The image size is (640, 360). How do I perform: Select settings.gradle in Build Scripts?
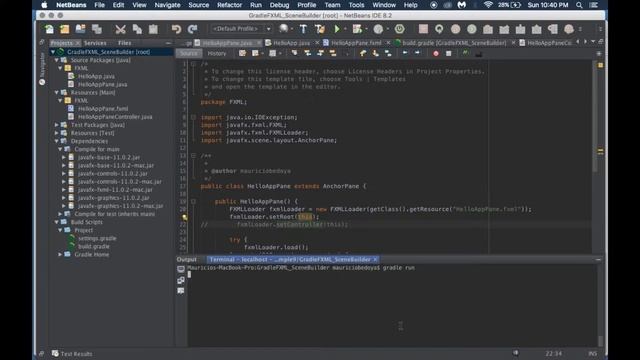[x=97, y=238]
